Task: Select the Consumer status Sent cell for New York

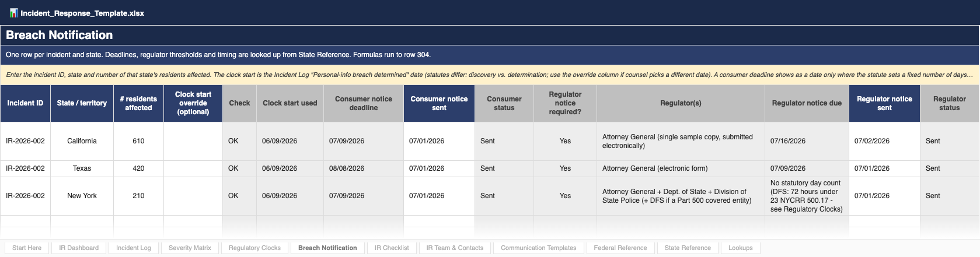Action: click(504, 196)
